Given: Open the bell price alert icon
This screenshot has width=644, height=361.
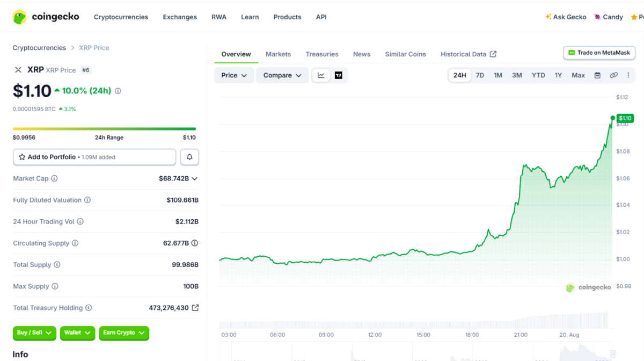Looking at the screenshot, I should [x=189, y=157].
